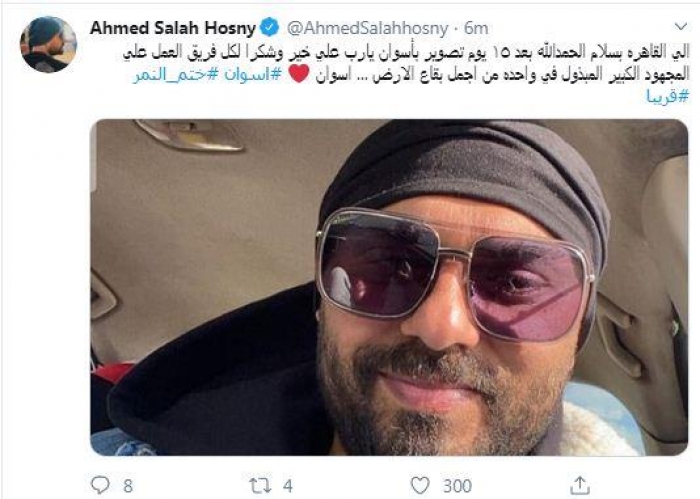Click the share upload icon
This screenshot has width=700, height=499.
tap(579, 485)
